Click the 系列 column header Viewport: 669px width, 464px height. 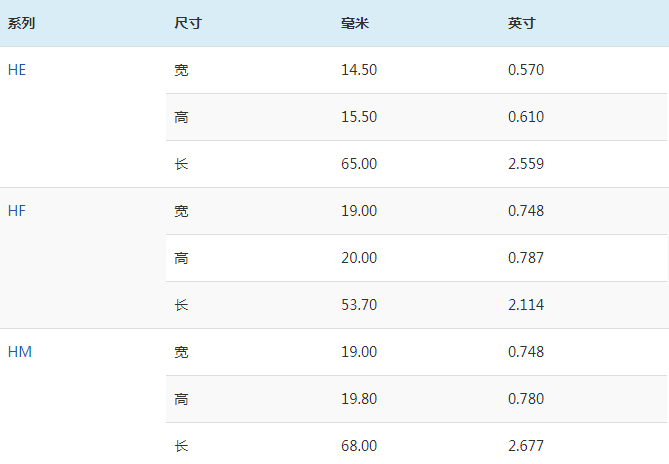pos(21,23)
